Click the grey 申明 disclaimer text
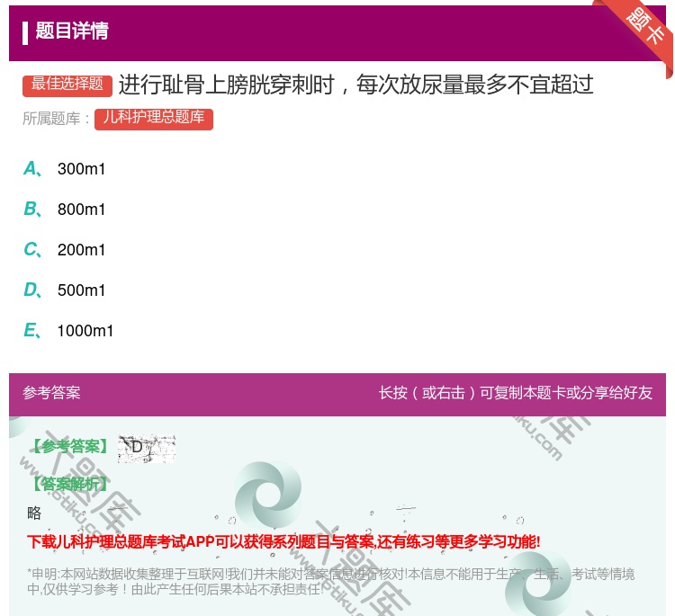 point(330,582)
